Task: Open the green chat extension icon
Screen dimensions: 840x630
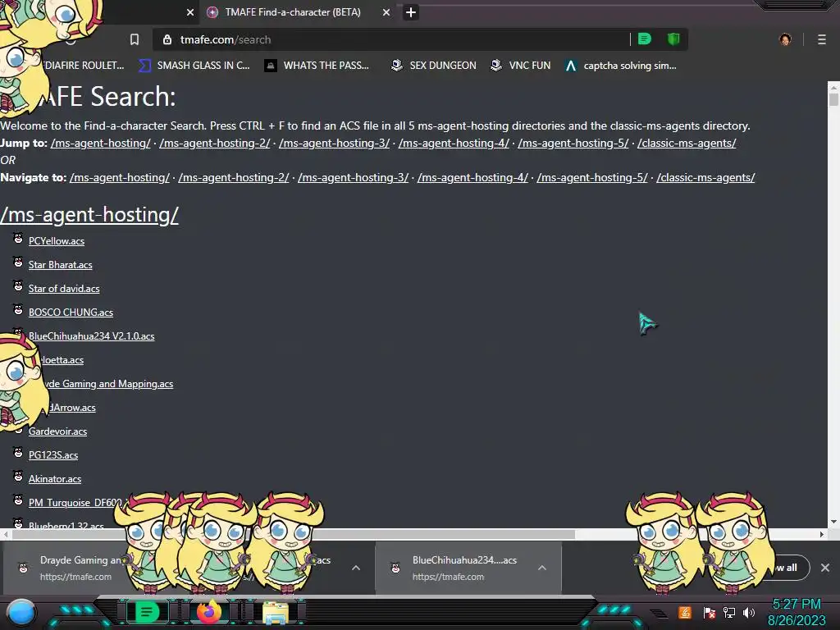Action: tap(645, 39)
